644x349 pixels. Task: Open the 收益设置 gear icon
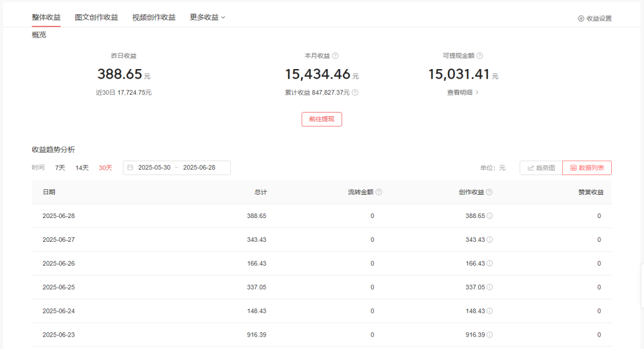point(581,18)
